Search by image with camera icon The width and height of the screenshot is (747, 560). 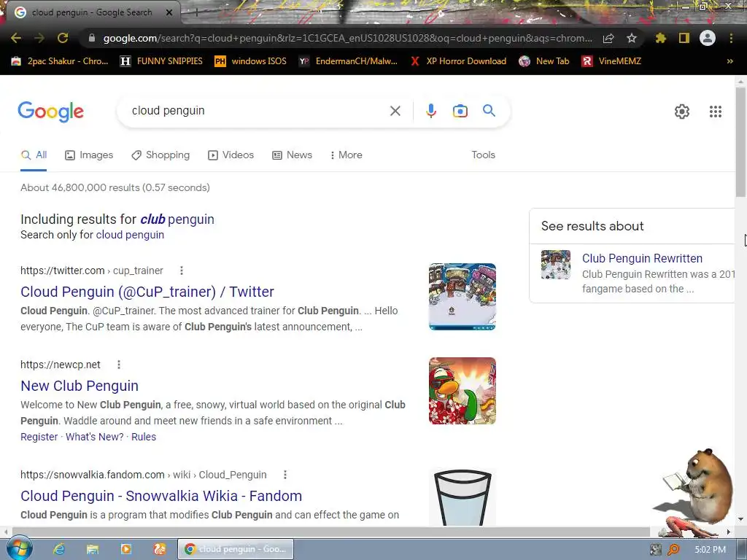click(x=460, y=111)
